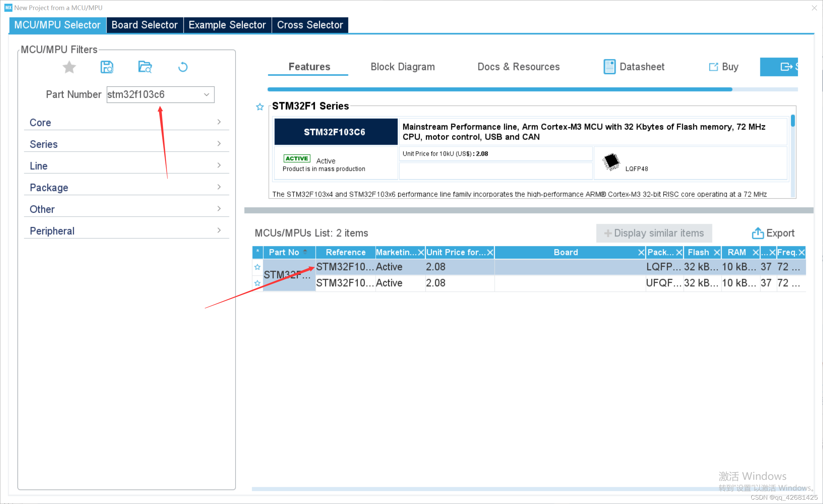Image resolution: width=823 pixels, height=504 pixels.
Task: Open the Features tab
Action: pos(309,67)
